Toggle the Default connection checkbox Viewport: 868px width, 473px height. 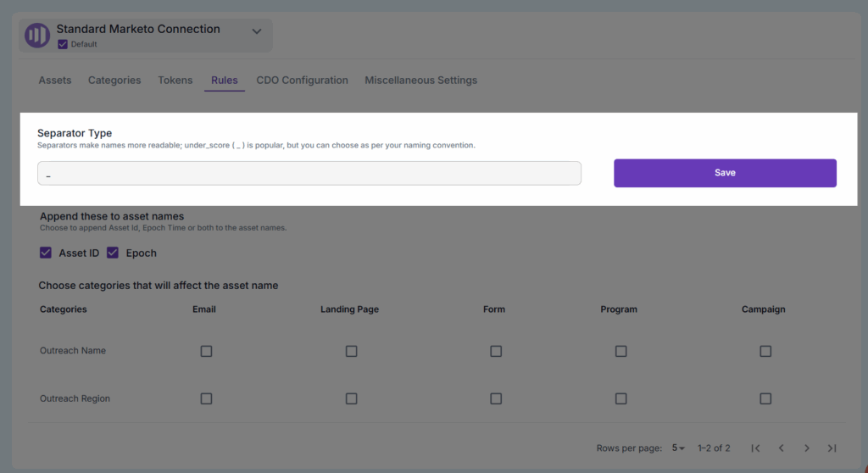tap(63, 44)
